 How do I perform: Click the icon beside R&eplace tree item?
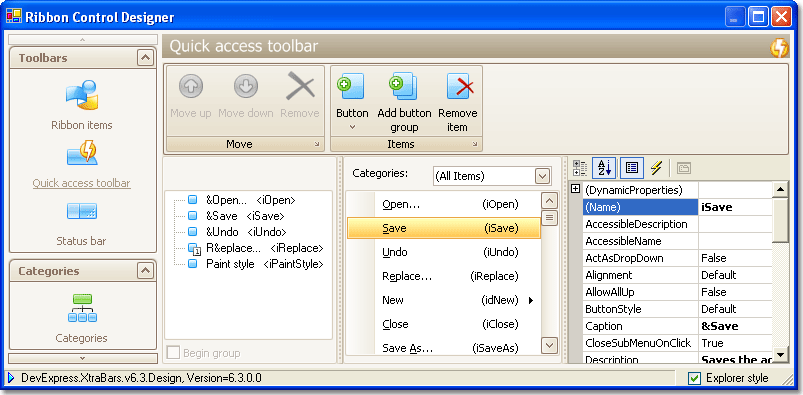tap(194, 248)
